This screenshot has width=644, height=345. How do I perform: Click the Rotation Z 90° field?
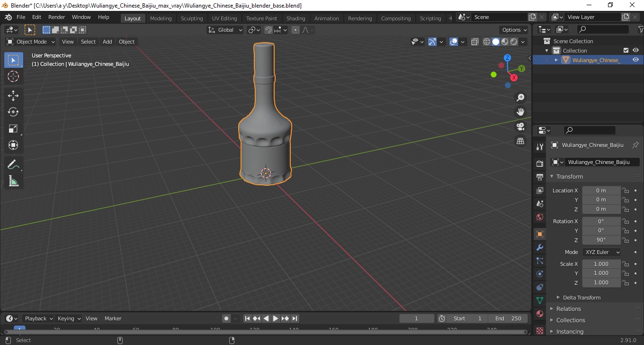pos(601,240)
